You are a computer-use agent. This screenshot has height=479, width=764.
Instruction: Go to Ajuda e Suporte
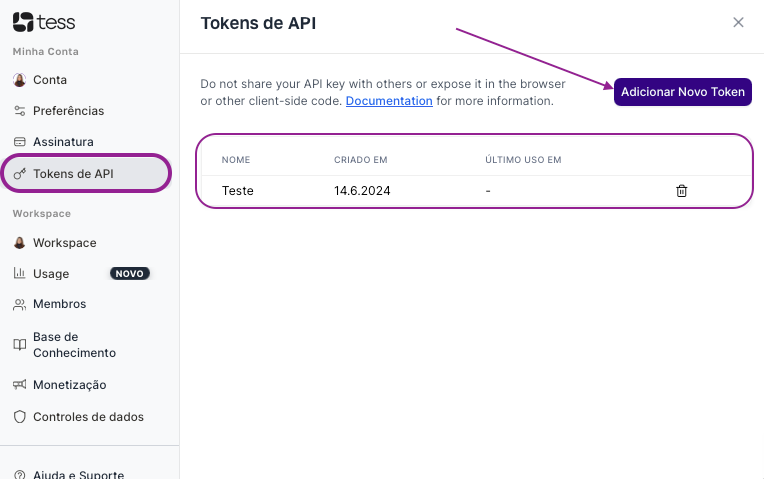(78, 474)
